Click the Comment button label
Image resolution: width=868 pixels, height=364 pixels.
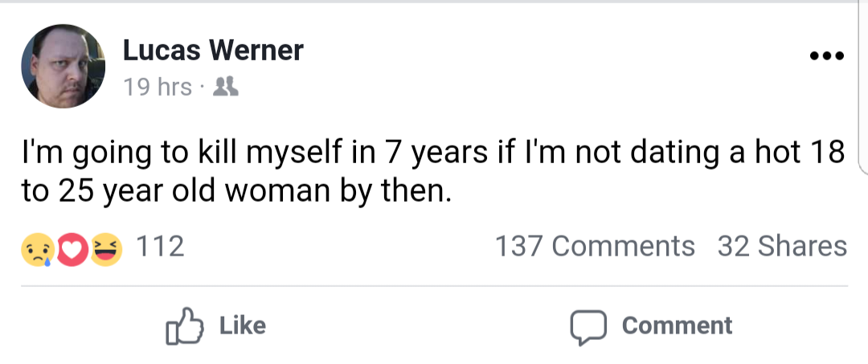[x=677, y=325]
